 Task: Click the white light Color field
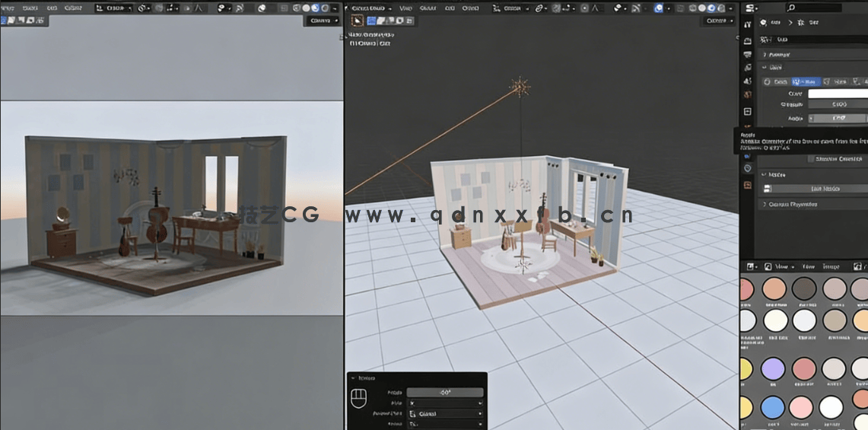(x=838, y=94)
